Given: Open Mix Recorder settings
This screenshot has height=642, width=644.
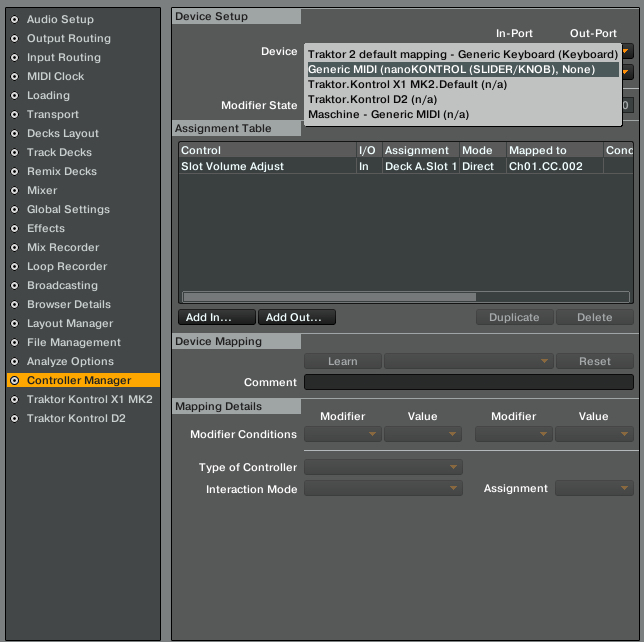Looking at the screenshot, I should coord(63,247).
